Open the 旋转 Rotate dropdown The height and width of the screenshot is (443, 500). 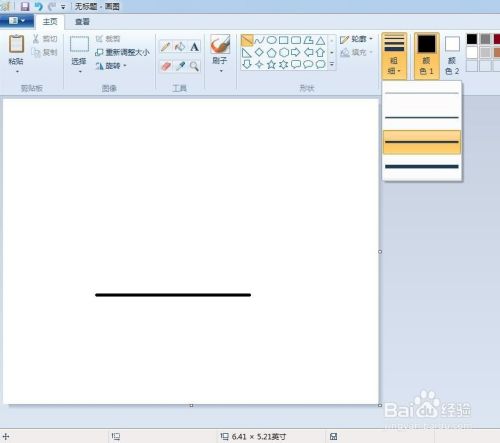[x=111, y=66]
